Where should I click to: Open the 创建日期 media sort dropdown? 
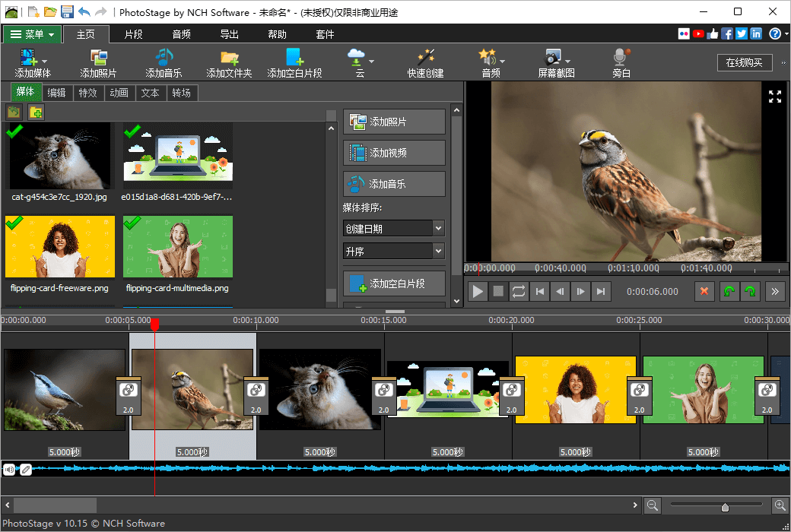(393, 228)
